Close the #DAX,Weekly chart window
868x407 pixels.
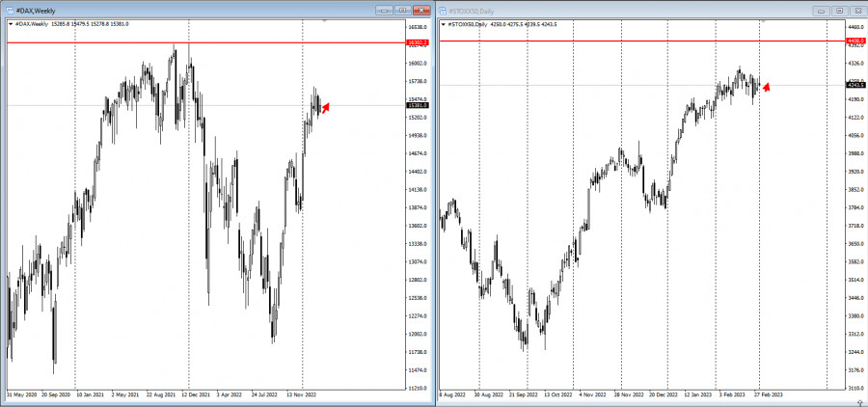421,10
